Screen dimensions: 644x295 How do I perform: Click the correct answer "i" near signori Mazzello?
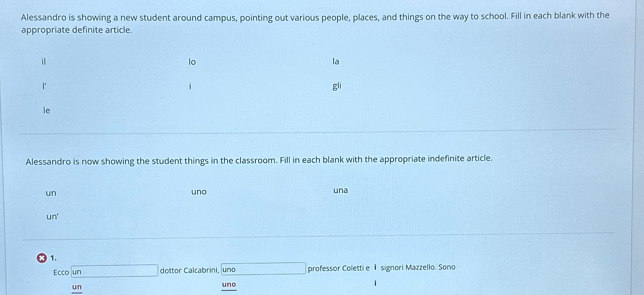click(375, 282)
